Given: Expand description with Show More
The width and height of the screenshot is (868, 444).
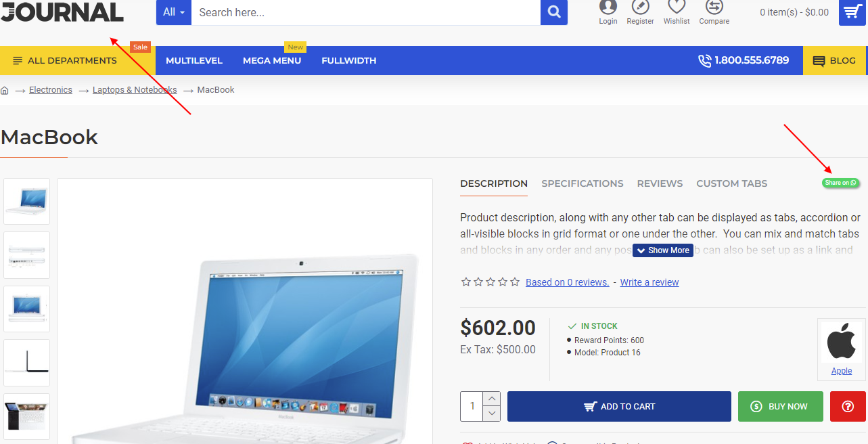Looking at the screenshot, I should tap(663, 250).
